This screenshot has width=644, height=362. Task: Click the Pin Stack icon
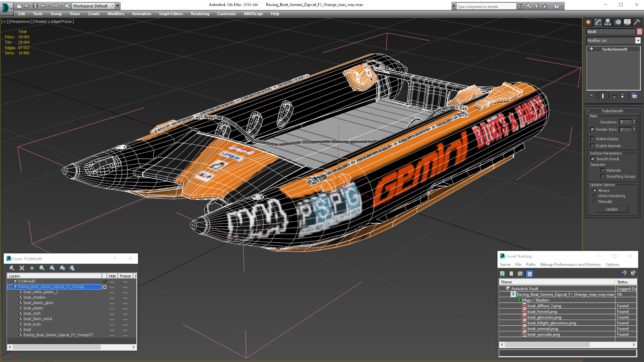click(591, 96)
